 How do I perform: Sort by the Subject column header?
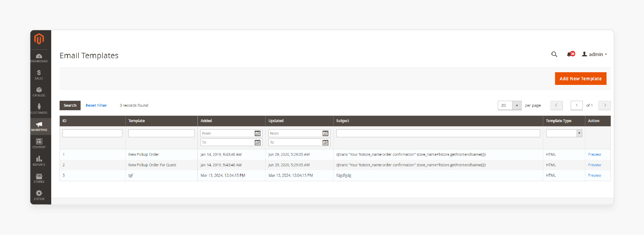click(x=438, y=121)
